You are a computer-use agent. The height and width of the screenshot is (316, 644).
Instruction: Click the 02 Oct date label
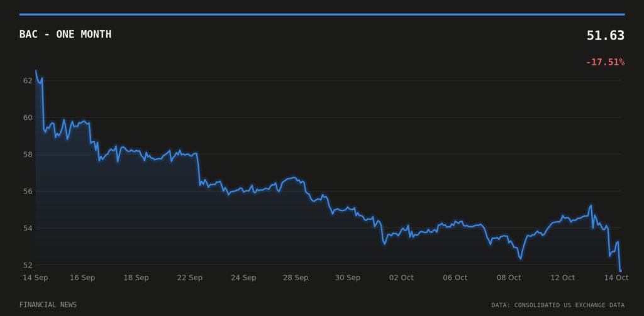[x=401, y=278]
